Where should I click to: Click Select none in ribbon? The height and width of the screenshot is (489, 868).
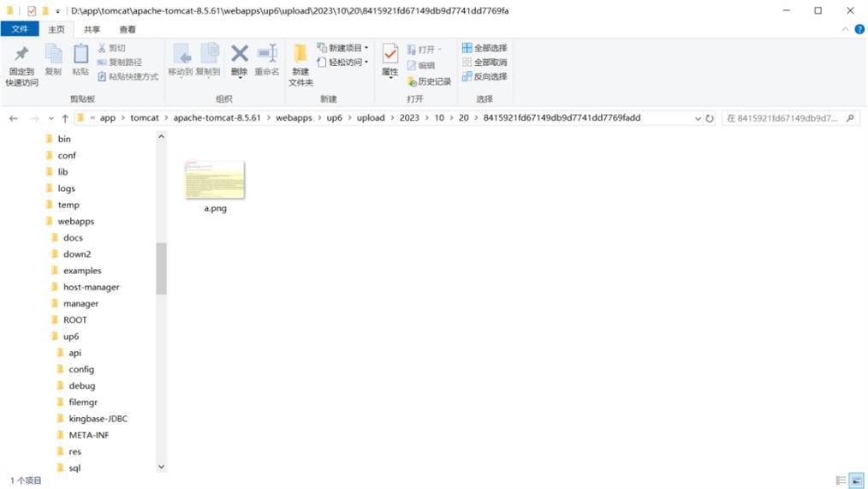tap(485, 62)
